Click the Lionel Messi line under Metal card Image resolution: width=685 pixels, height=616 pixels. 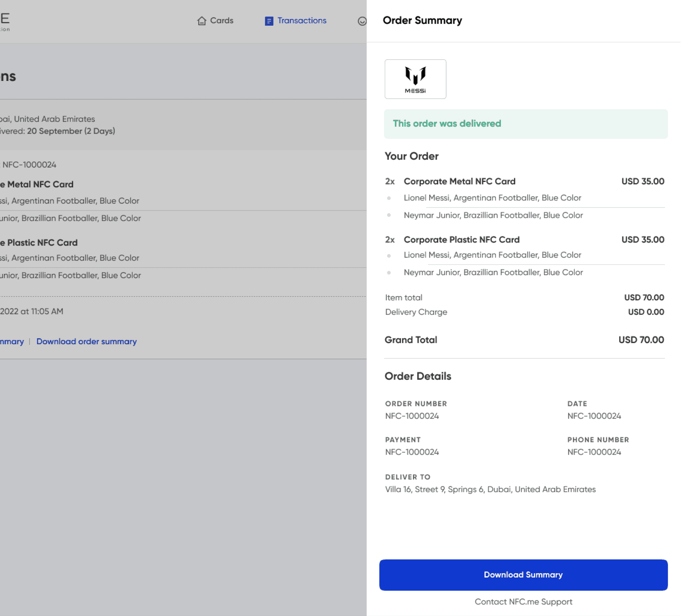coord(492,198)
